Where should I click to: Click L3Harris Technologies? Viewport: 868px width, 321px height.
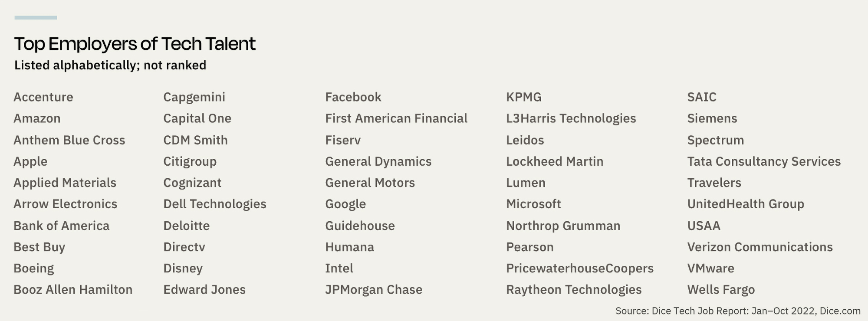tap(571, 119)
